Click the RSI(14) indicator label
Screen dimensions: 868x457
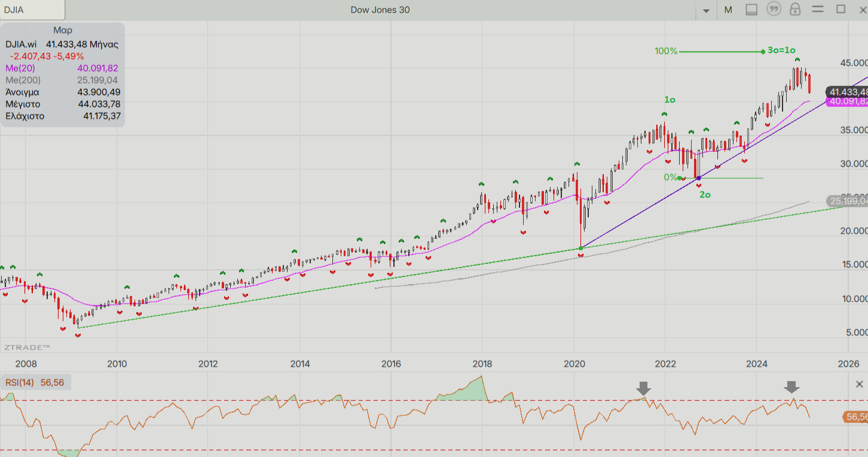pos(20,383)
